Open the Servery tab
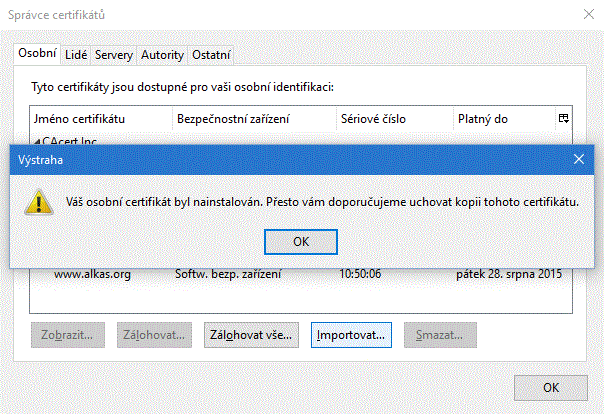This screenshot has width=604, height=414. pyautogui.click(x=114, y=54)
